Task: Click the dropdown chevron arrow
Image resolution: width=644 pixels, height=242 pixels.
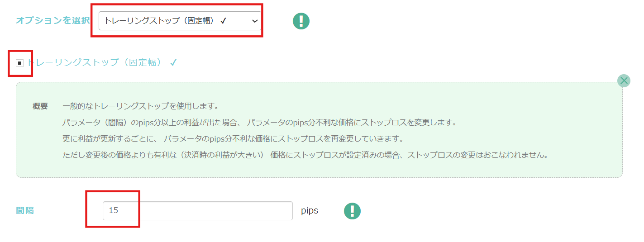Action: click(255, 21)
